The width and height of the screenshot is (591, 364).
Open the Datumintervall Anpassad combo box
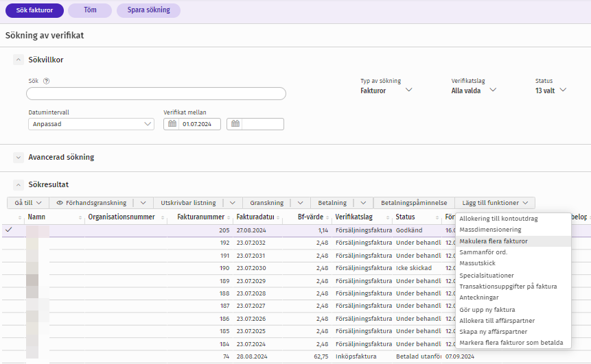tap(91, 124)
